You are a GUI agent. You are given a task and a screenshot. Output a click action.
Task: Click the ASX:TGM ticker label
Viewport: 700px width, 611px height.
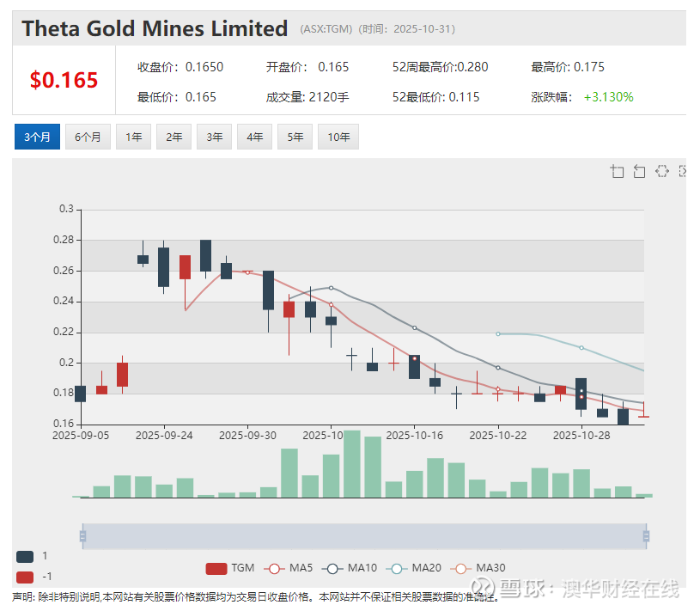tap(326, 29)
